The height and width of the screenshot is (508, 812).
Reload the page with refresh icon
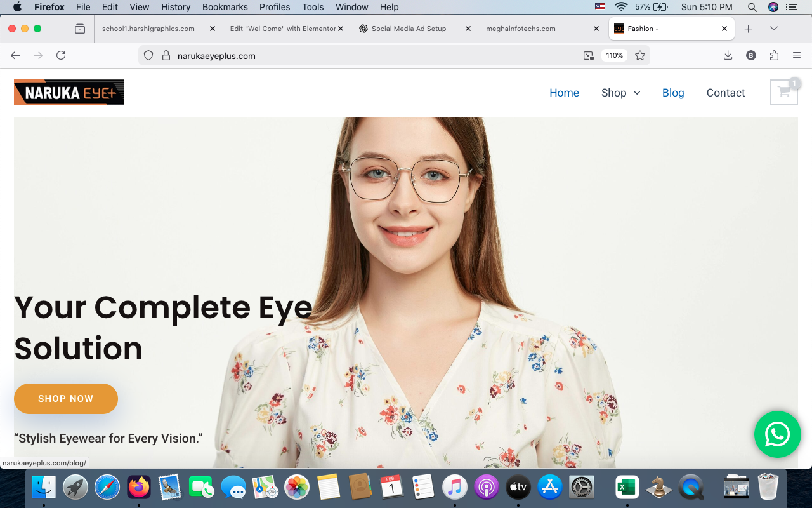61,56
